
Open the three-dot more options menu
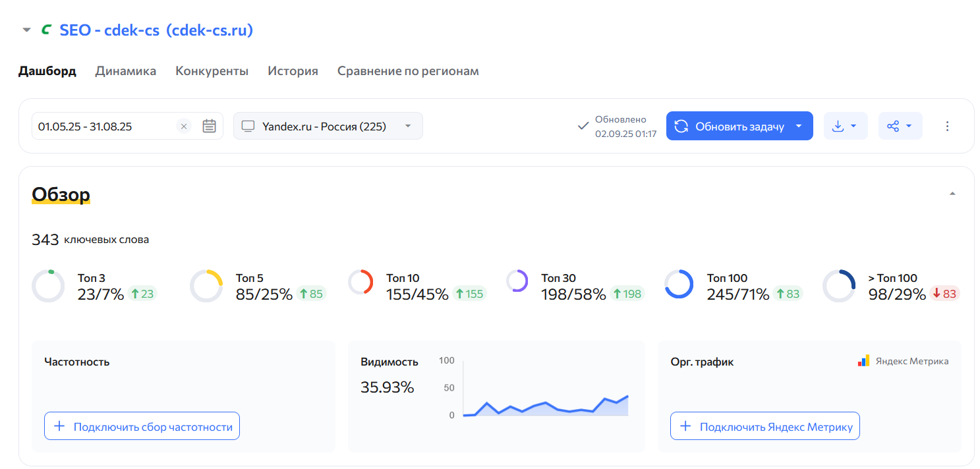coord(947,126)
